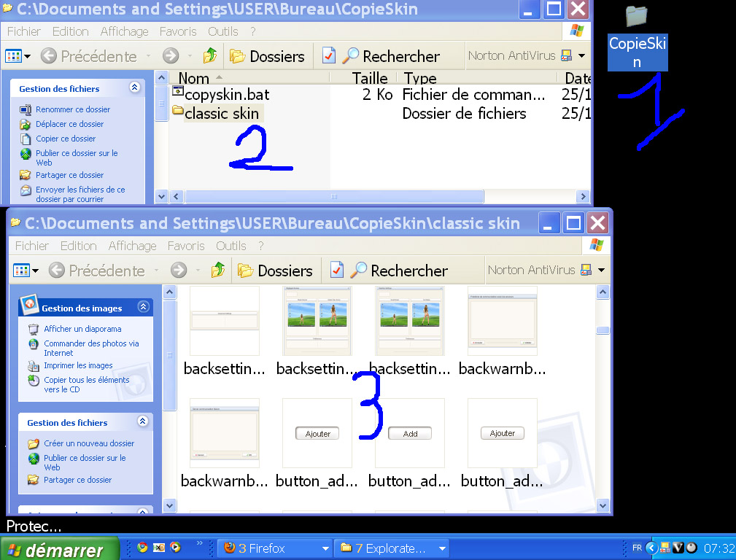Open Fichier menu in CopieSkin window
736x560 pixels.
[x=24, y=31]
